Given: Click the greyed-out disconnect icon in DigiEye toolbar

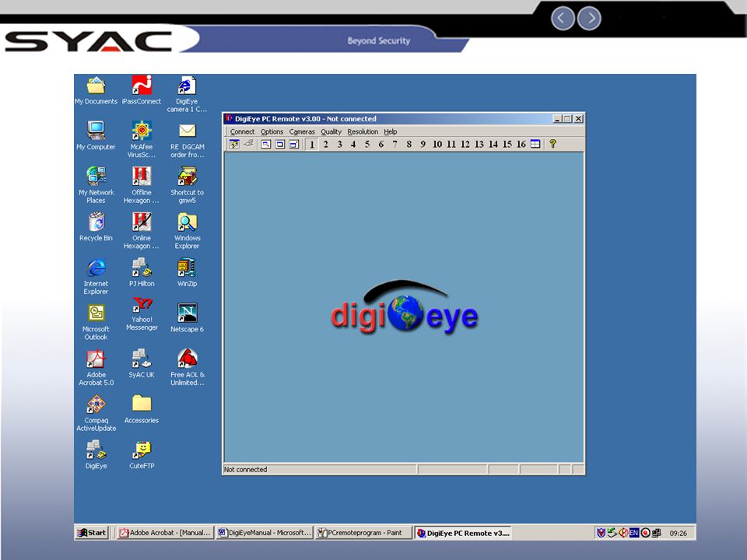Looking at the screenshot, I should [x=249, y=144].
